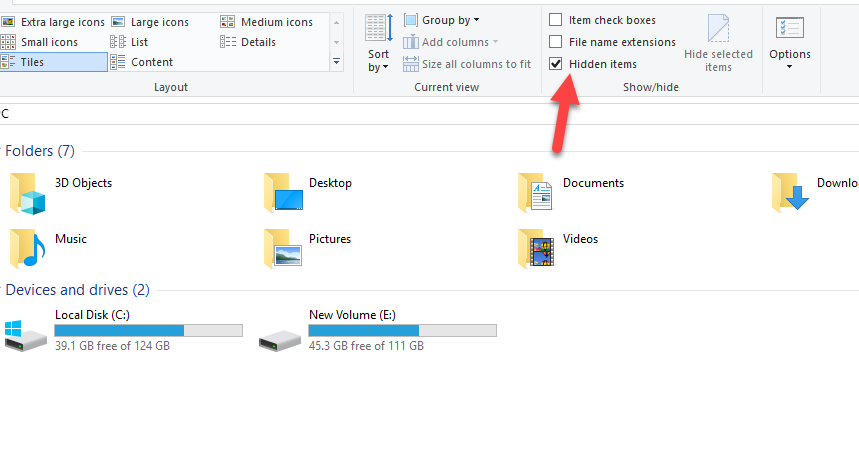Switch to Details layout view
This screenshot has width=859, height=456.
tap(257, 42)
